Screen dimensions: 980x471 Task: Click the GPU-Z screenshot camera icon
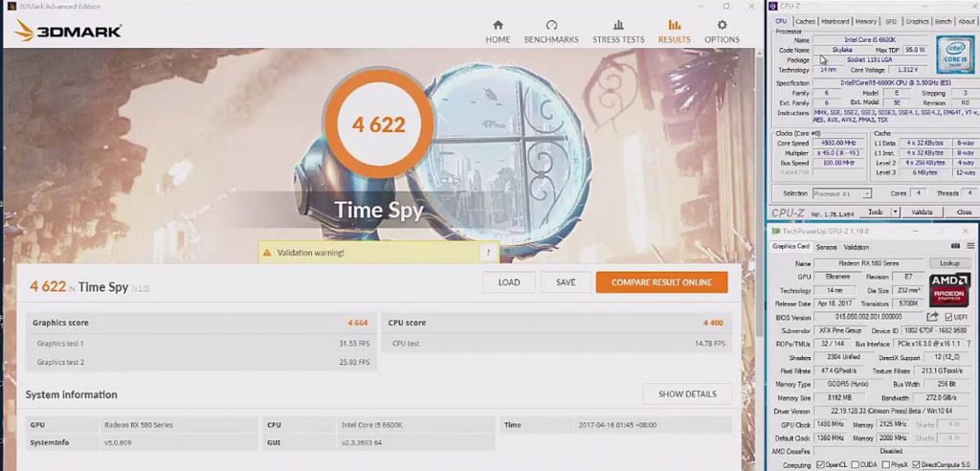click(x=956, y=246)
